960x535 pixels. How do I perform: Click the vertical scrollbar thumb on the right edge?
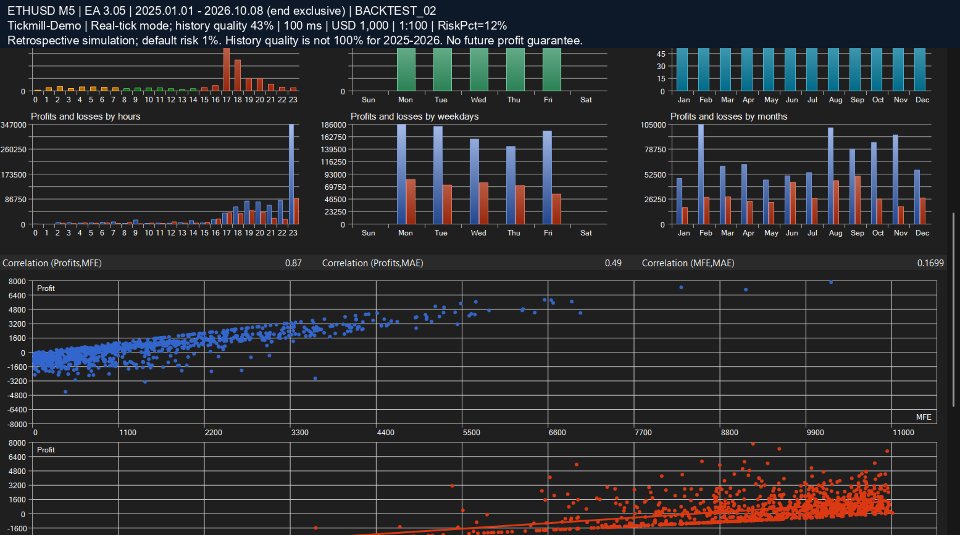(x=953, y=309)
